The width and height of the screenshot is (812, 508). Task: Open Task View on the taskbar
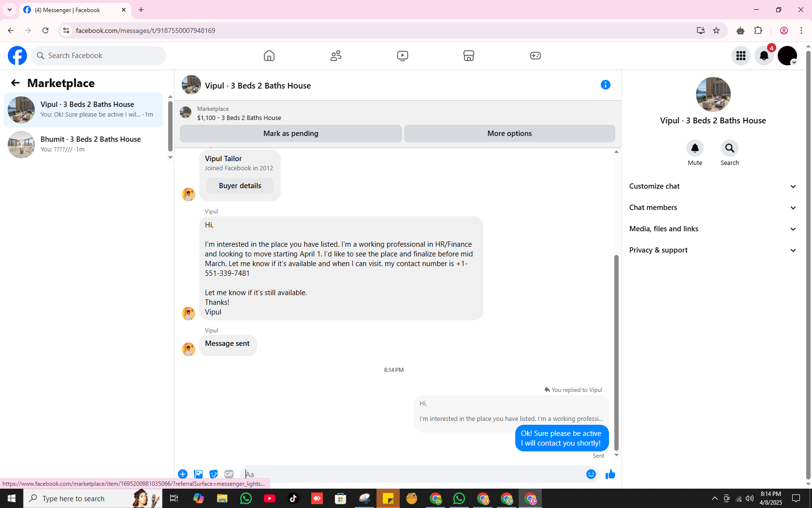coord(174,499)
